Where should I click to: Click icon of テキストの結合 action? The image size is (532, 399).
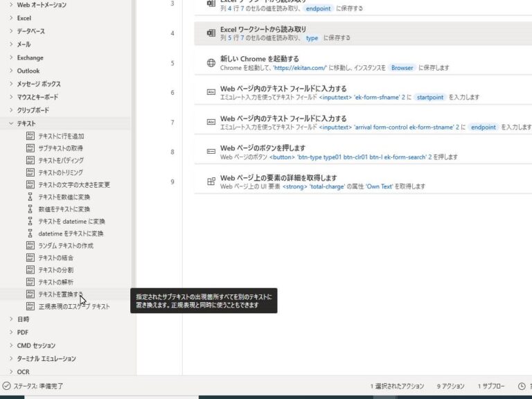click(30, 258)
